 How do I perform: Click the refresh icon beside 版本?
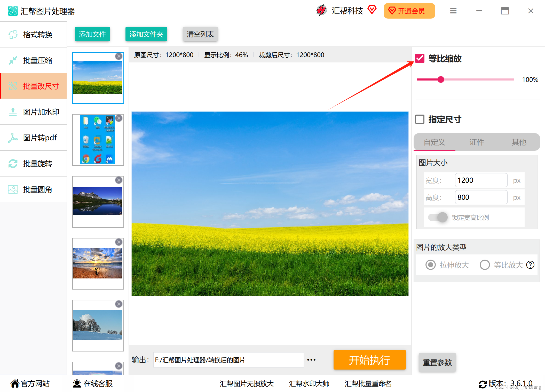click(483, 384)
